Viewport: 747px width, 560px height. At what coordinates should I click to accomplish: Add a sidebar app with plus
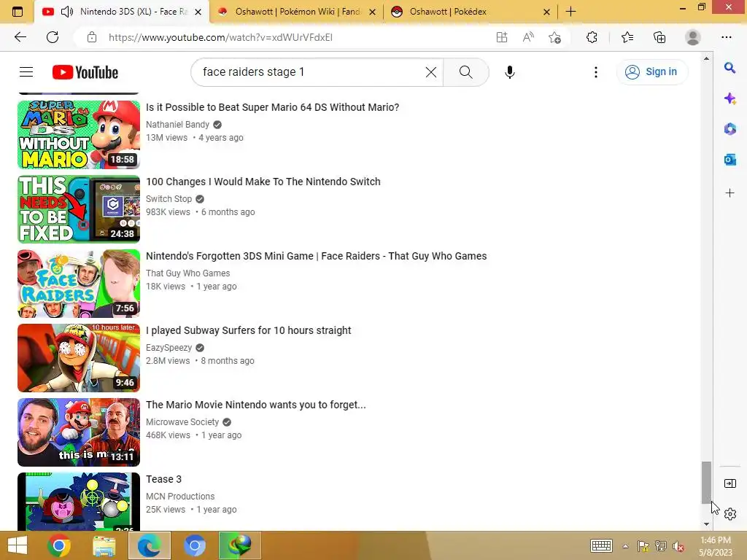point(729,192)
